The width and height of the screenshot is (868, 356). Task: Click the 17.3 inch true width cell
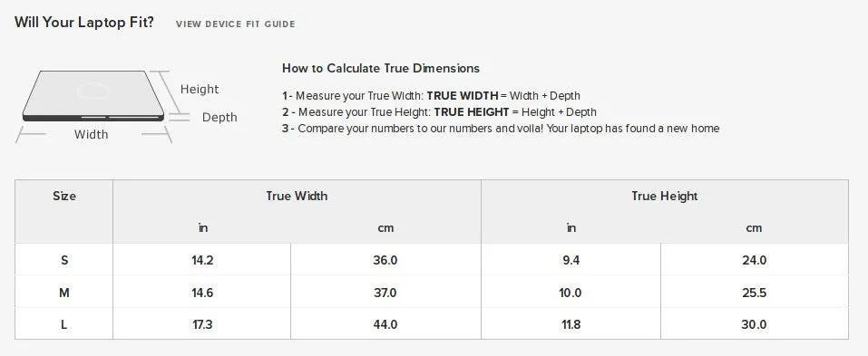(x=202, y=324)
